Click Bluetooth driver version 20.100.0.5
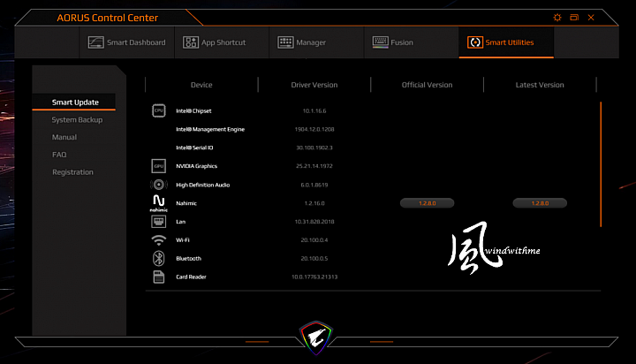This screenshot has height=364, width=636. pos(314,259)
